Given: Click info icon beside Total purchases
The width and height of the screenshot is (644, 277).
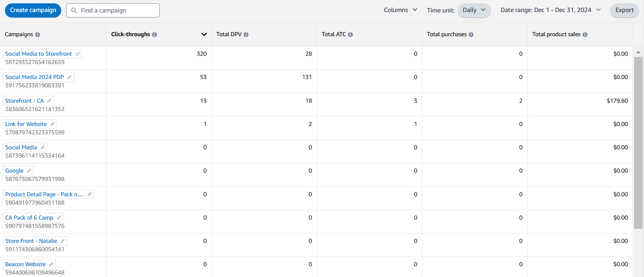Looking at the screenshot, I should 471,35.
